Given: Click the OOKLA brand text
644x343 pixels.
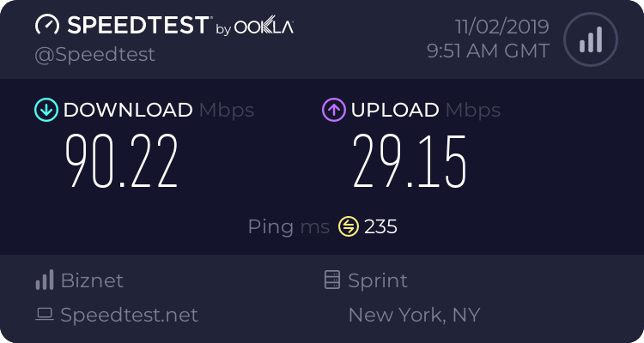Looking at the screenshot, I should click(264, 27).
